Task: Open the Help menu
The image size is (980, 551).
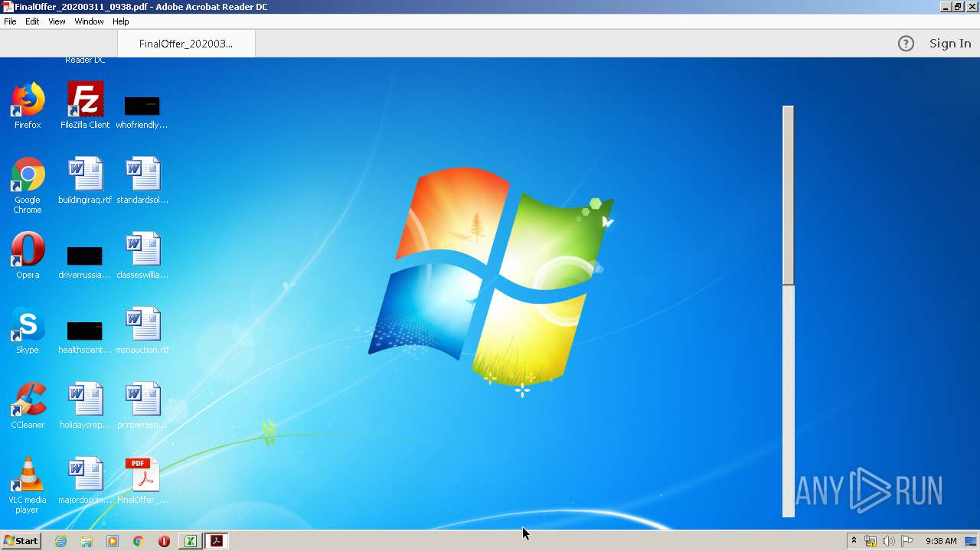Action: pyautogui.click(x=121, y=21)
